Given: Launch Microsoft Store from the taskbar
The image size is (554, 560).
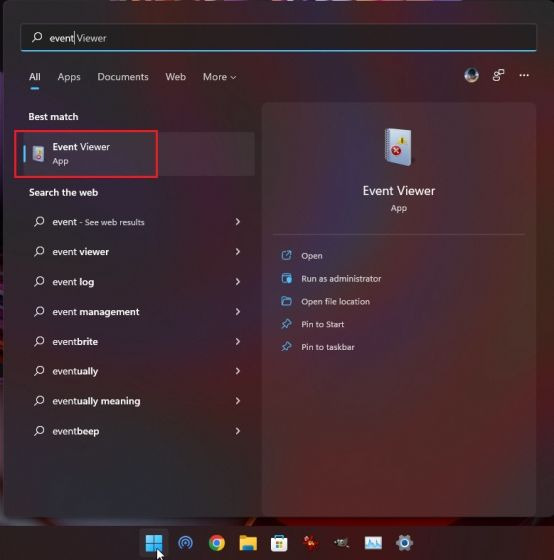Looking at the screenshot, I should [x=279, y=543].
